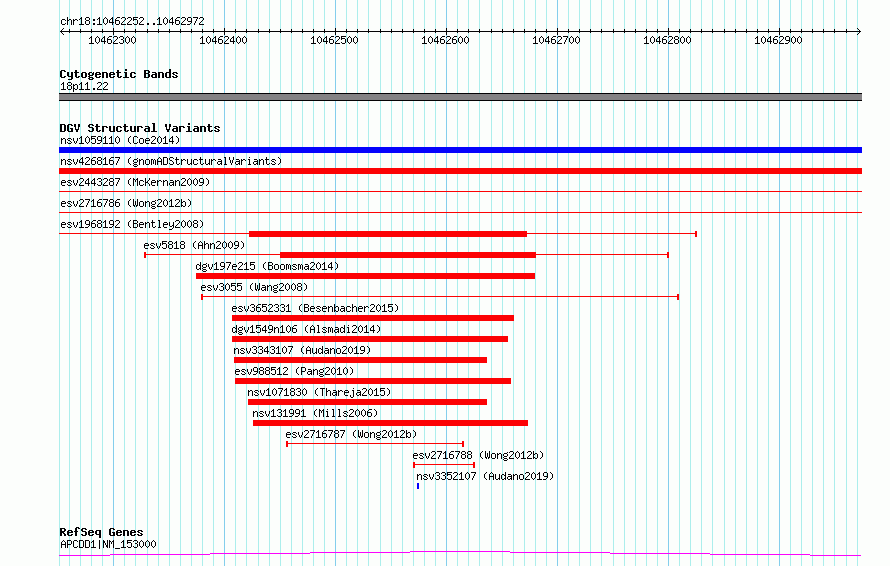Open nsv3352107 (Audano2019) variant label

(x=485, y=476)
